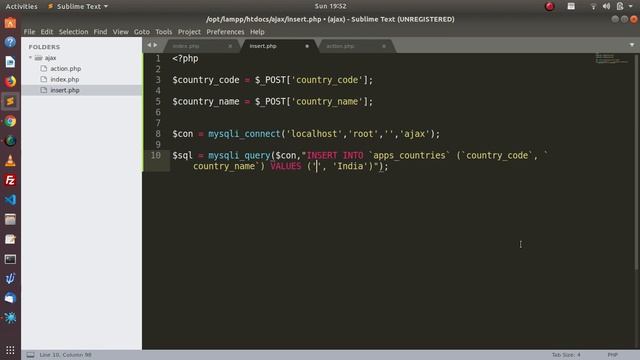The image size is (640, 360).
Task: Click the calendar tray icon
Action: (571, 6)
